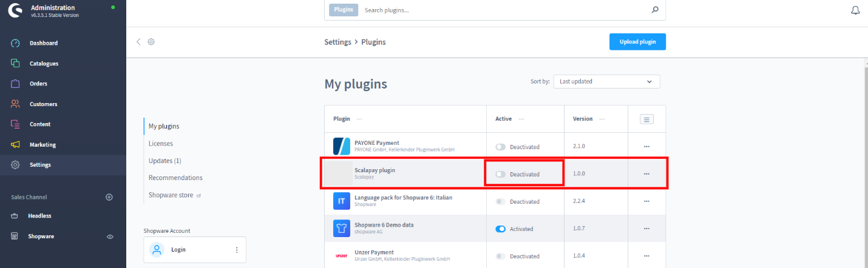This screenshot has width=868, height=268.
Task: Click the Dashboard gauge icon
Action: pos(16,43)
